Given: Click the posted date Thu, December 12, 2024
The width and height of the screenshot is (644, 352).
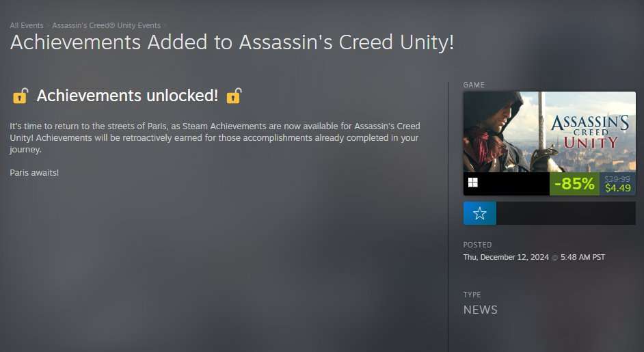Looking at the screenshot, I should (x=506, y=257).
